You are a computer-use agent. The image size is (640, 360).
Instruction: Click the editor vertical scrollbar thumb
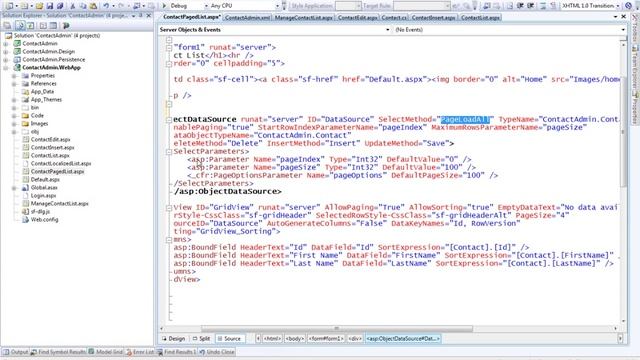pos(623,131)
